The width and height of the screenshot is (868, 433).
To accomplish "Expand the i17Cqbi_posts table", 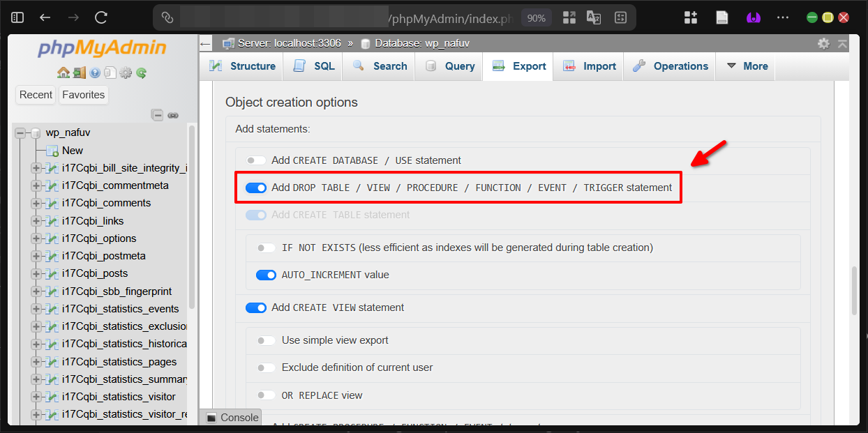I will [35, 273].
